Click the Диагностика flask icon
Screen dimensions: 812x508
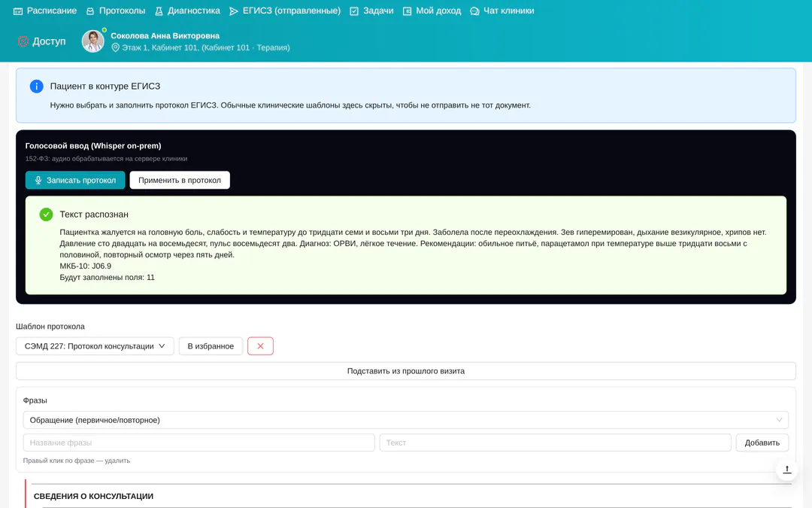click(x=159, y=11)
